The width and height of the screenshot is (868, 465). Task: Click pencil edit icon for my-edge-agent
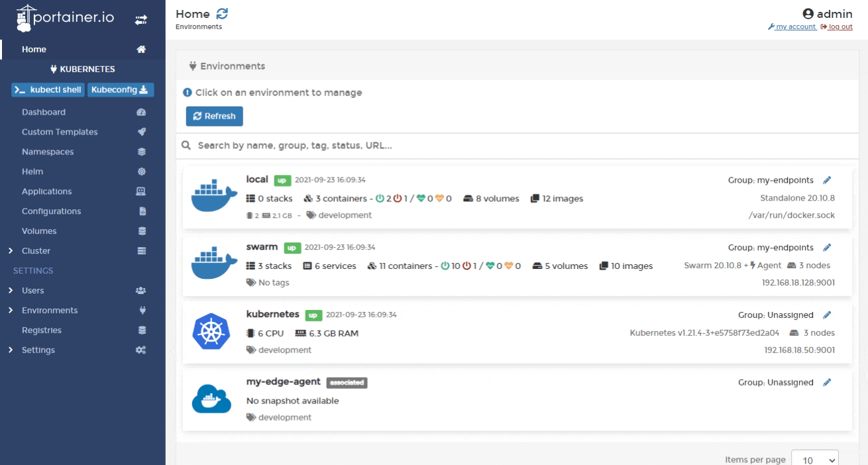pyautogui.click(x=826, y=382)
